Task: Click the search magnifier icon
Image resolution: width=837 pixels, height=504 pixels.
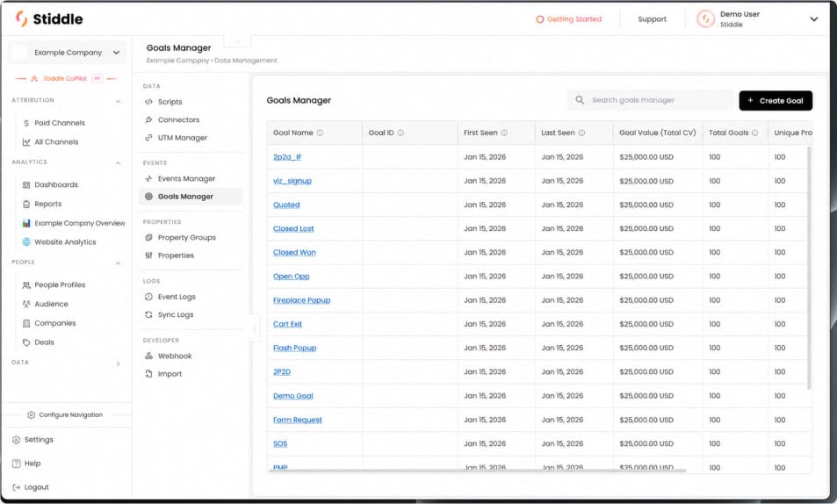Action: click(579, 100)
